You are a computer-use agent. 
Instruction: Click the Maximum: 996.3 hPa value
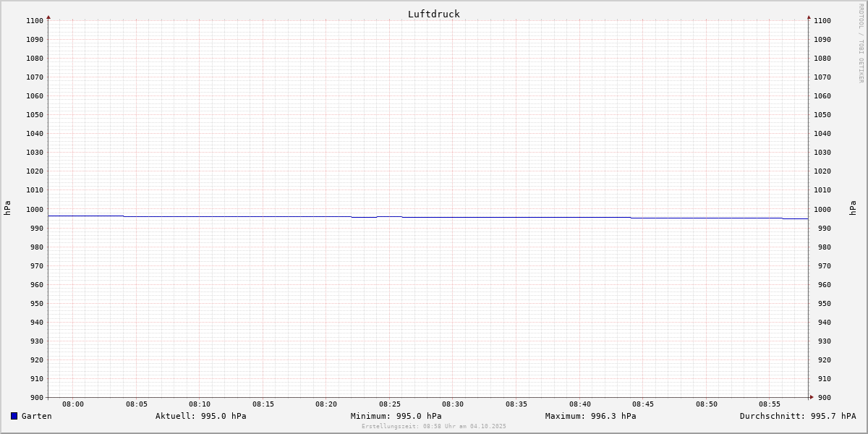coord(590,416)
